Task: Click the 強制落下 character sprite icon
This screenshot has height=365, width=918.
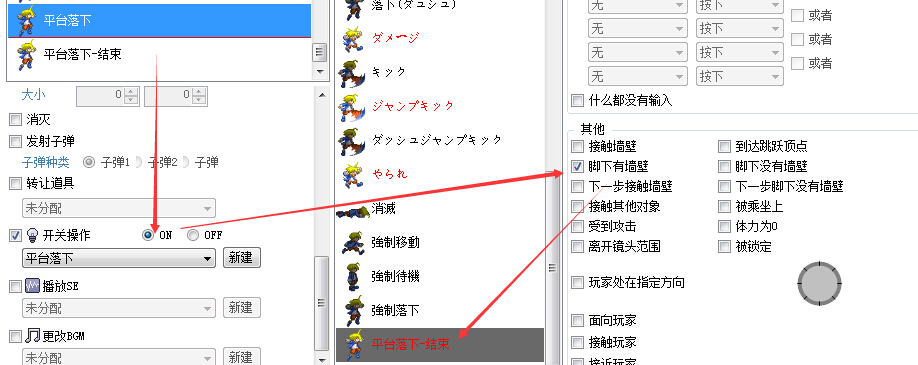Action: pos(353,311)
